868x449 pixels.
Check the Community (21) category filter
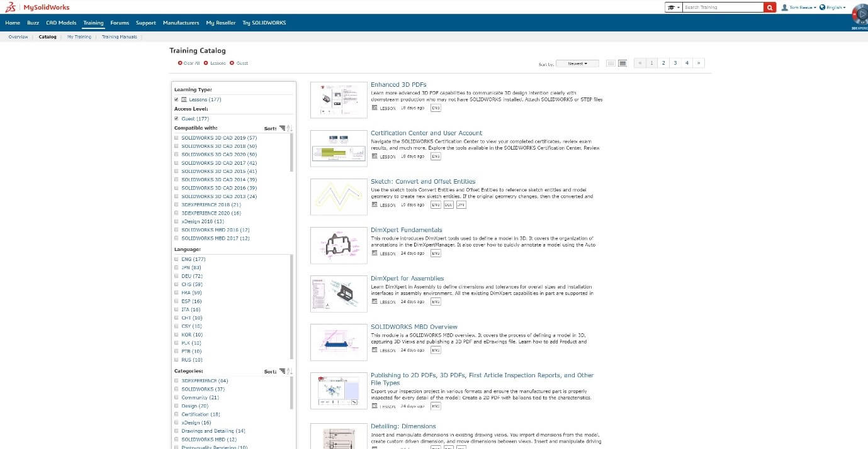tap(176, 397)
